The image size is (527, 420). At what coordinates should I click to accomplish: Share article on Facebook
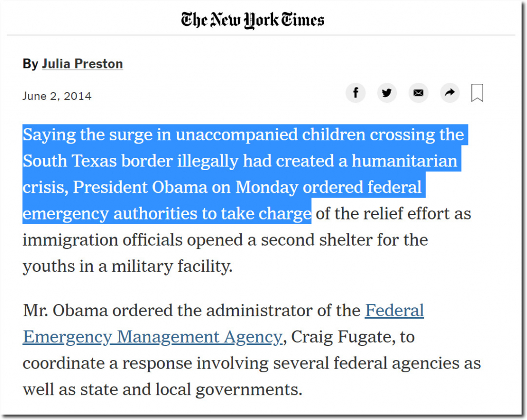(355, 93)
